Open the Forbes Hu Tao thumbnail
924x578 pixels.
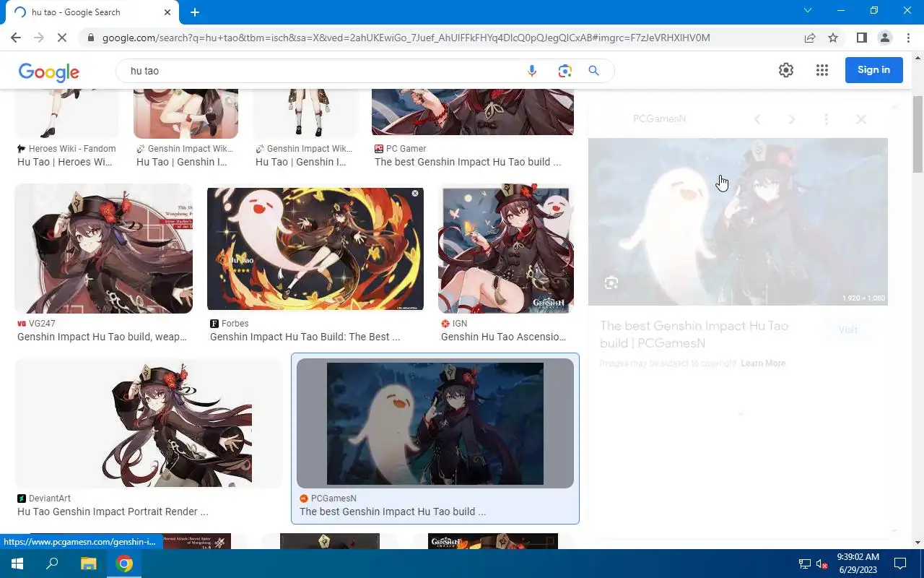315,249
